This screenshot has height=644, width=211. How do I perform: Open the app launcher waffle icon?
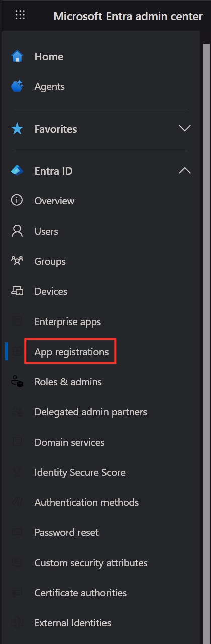(x=20, y=15)
